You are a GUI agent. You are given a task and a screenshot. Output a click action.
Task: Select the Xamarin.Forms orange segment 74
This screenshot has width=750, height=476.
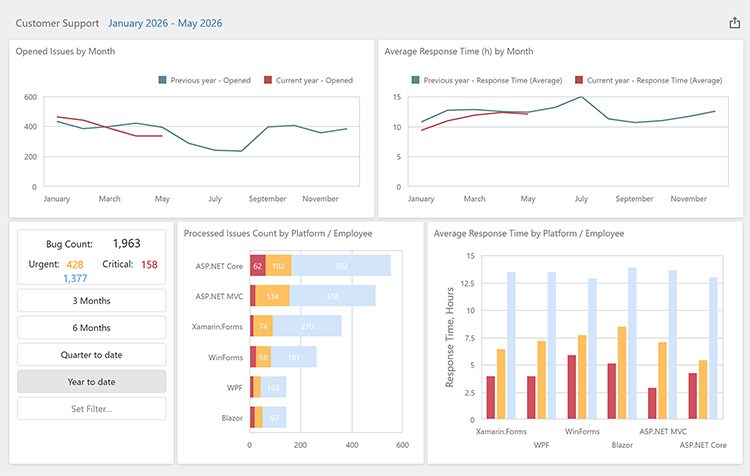point(263,326)
